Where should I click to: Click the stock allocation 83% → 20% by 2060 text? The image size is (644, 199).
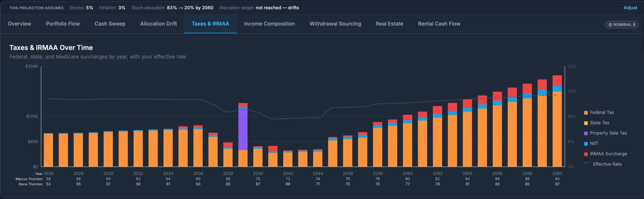pyautogui.click(x=172, y=8)
